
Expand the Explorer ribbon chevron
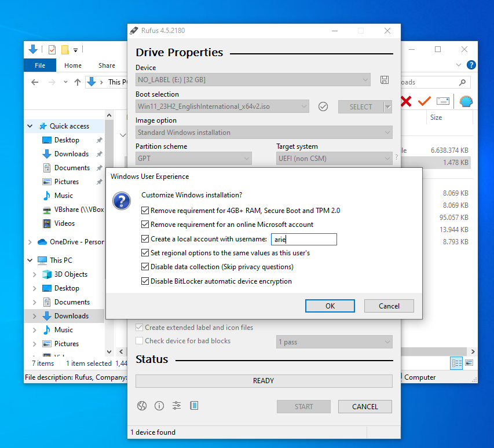(459, 65)
